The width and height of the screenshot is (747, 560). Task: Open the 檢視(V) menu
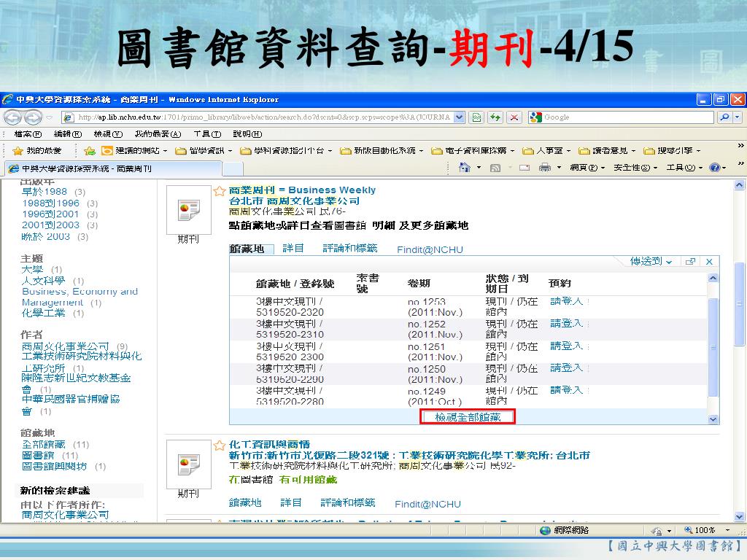(108, 134)
